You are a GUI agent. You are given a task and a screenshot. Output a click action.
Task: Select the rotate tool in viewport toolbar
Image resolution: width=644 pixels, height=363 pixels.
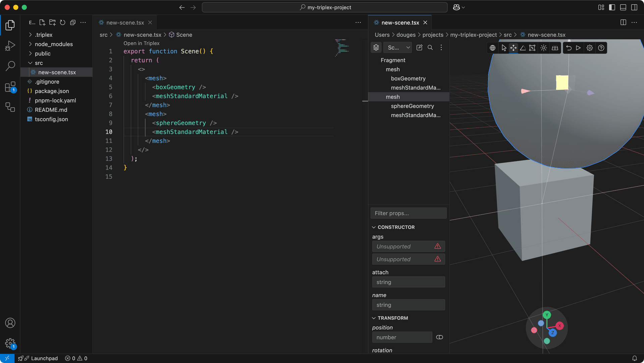(523, 48)
